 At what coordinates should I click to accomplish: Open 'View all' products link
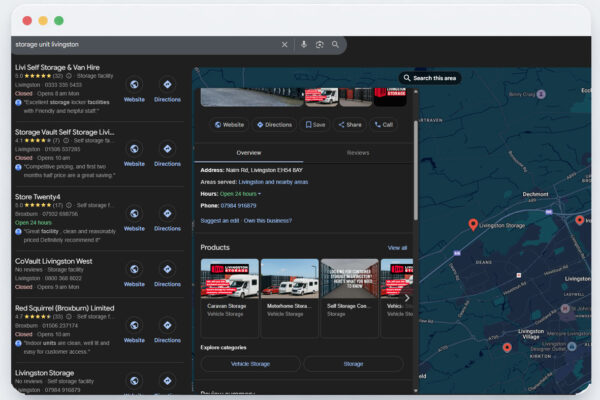tap(397, 247)
